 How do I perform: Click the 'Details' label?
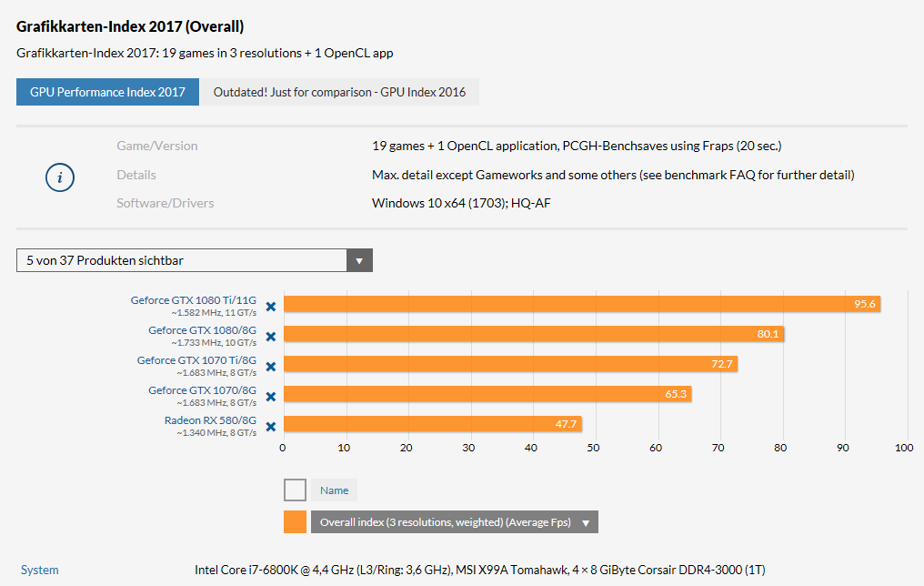(x=136, y=175)
